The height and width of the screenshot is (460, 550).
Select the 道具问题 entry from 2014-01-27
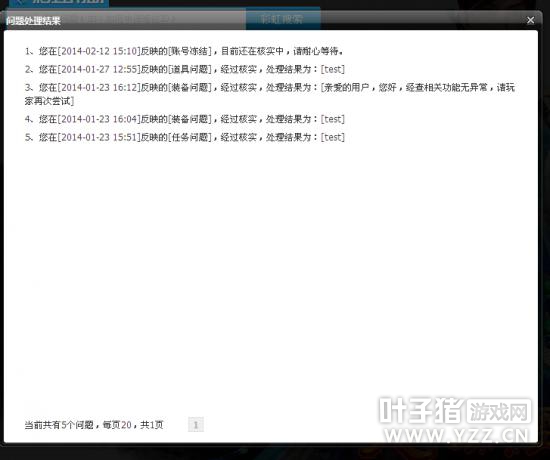[x=185, y=69]
